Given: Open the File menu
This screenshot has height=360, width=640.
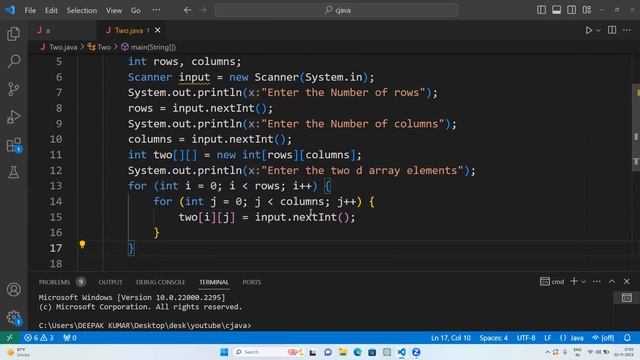Looking at the screenshot, I should [30, 10].
